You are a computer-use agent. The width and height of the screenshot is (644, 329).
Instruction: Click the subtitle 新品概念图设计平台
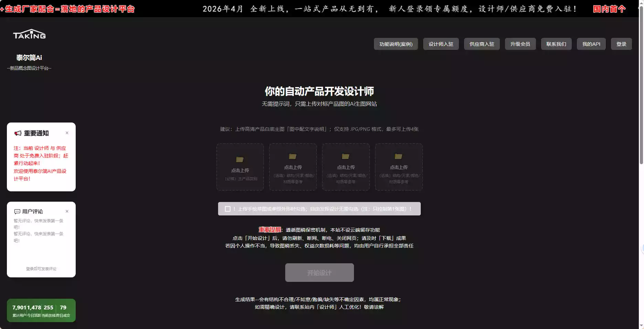tap(29, 68)
